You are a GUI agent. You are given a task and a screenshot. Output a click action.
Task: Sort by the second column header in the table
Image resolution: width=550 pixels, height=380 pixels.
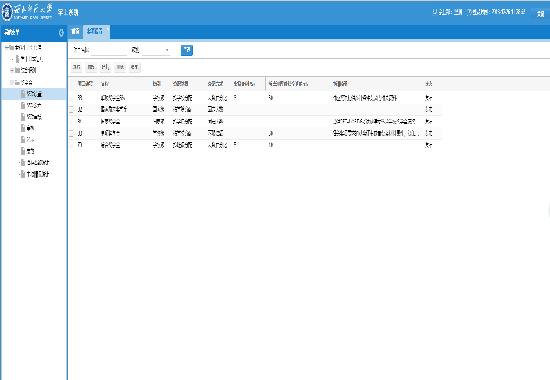(x=105, y=84)
